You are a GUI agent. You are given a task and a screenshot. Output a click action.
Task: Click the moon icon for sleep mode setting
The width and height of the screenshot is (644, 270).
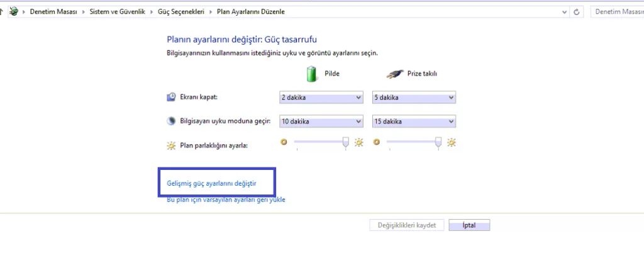[x=172, y=121]
